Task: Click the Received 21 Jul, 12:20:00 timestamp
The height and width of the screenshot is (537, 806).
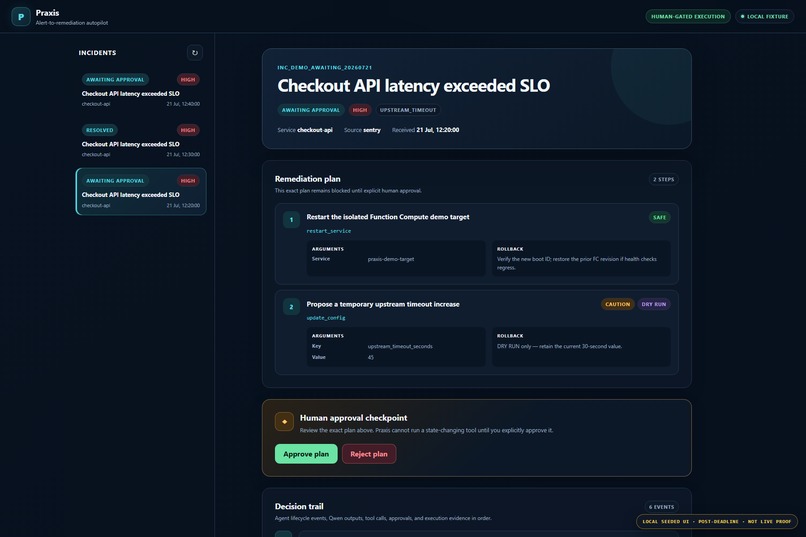Action: tap(425, 130)
